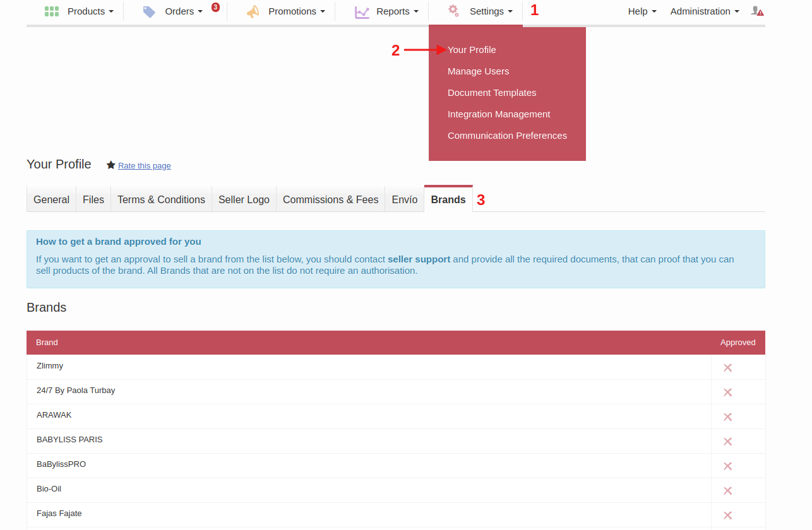Screen dimensions: 812x530
Task: Click the seller support bold text
Action: (x=419, y=259)
